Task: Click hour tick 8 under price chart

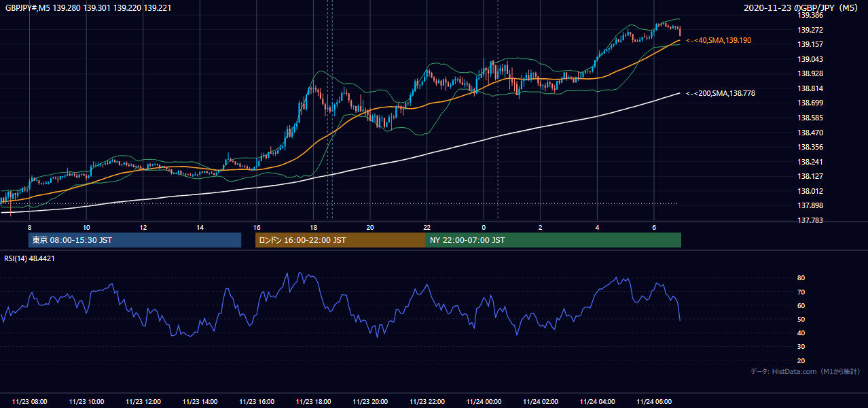Action: tap(29, 227)
